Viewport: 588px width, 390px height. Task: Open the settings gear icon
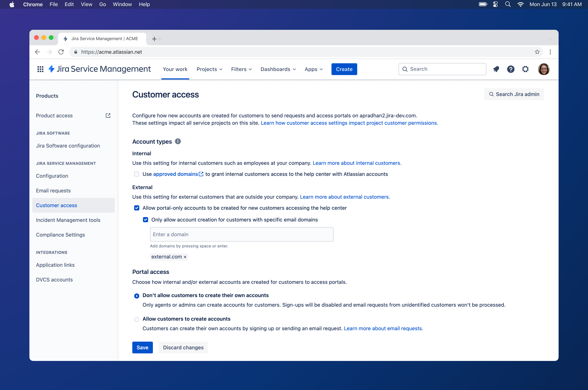coord(525,69)
